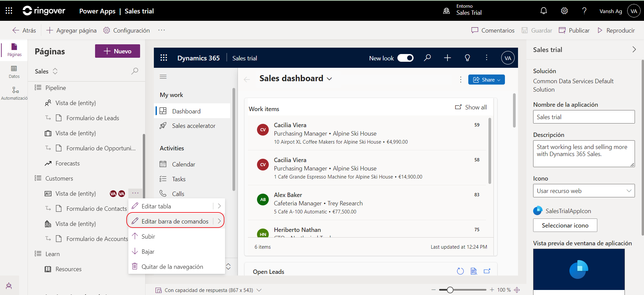Click the lightbulb assistant icon

point(467,58)
